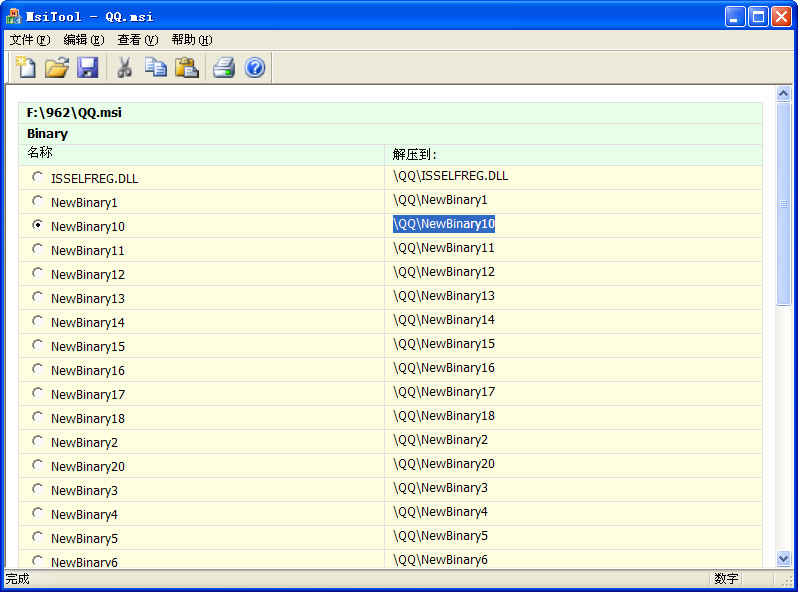This screenshot has height=592, width=798.
Task: Select the NewBinary1 radio button
Action: pos(38,201)
